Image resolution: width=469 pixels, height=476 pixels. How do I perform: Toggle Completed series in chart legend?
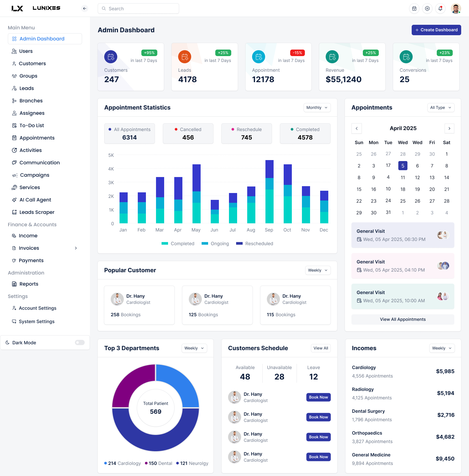178,244
